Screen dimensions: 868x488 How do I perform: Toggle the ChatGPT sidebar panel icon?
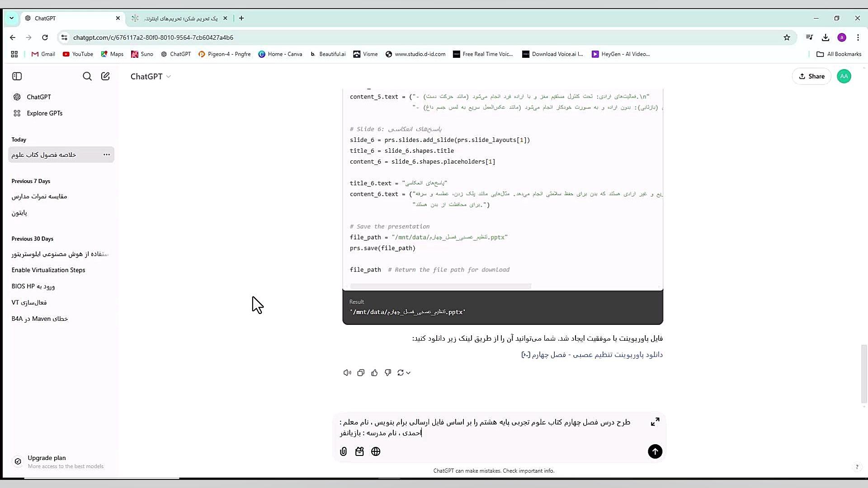[17, 76]
